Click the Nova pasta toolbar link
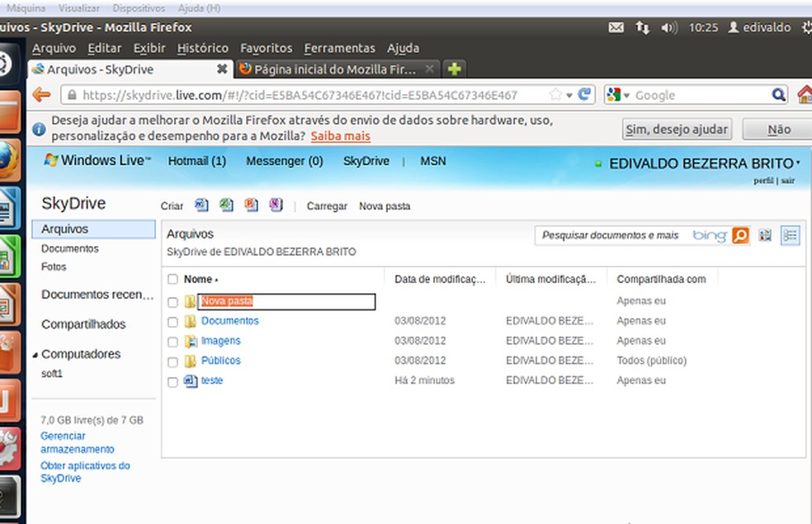This screenshot has height=524, width=812. click(385, 206)
